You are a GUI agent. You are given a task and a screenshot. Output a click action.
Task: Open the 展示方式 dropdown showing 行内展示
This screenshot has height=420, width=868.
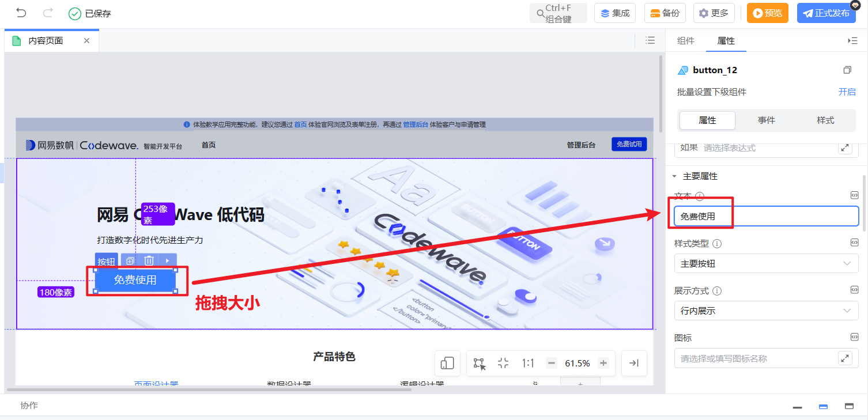766,311
